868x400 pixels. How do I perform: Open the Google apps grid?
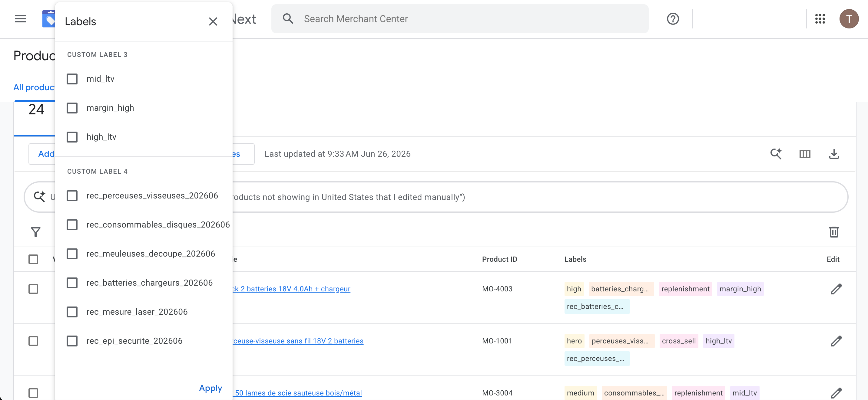820,19
